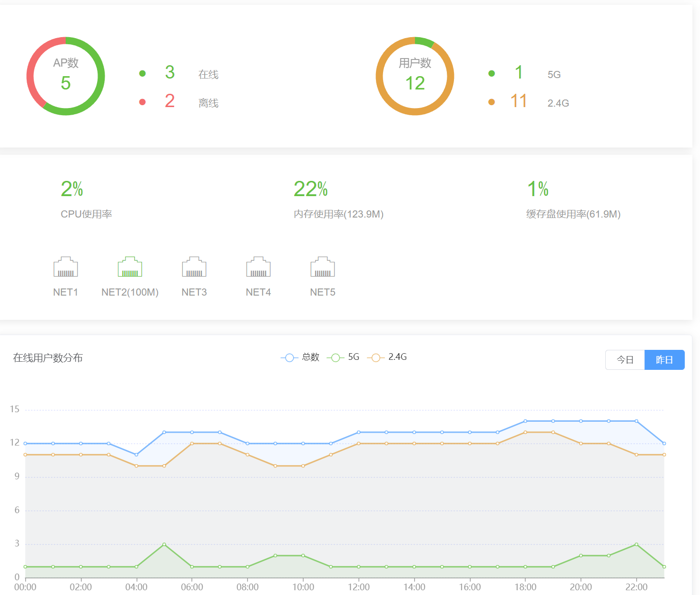Click the 2.4G user count 11
This screenshot has height=595, width=700.
519,101
